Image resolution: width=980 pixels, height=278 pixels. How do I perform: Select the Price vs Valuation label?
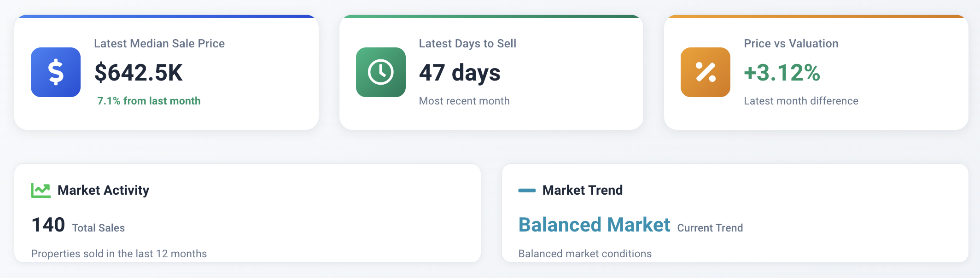tap(791, 44)
